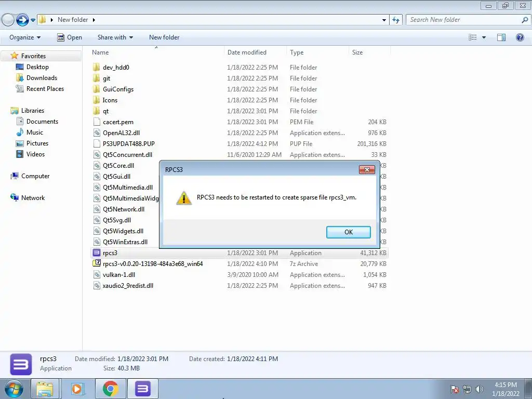Open Explorer help icon
The image size is (532, 399).
coord(520,37)
